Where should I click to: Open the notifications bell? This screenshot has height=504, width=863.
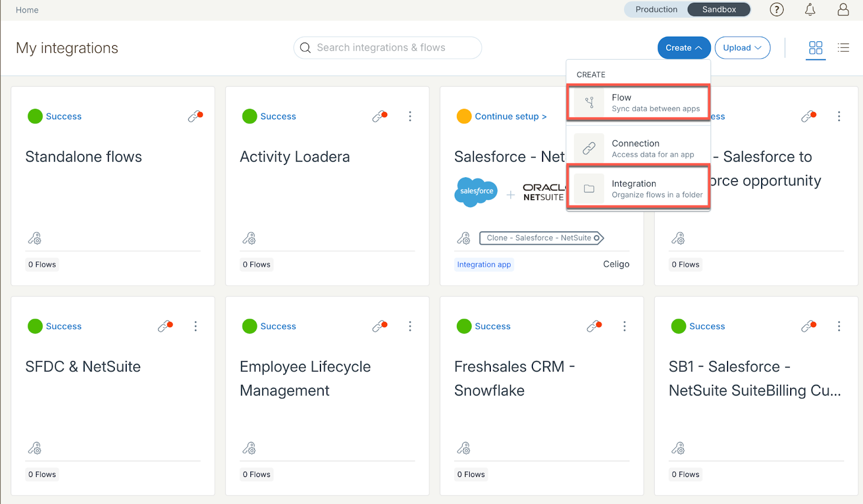810,9
